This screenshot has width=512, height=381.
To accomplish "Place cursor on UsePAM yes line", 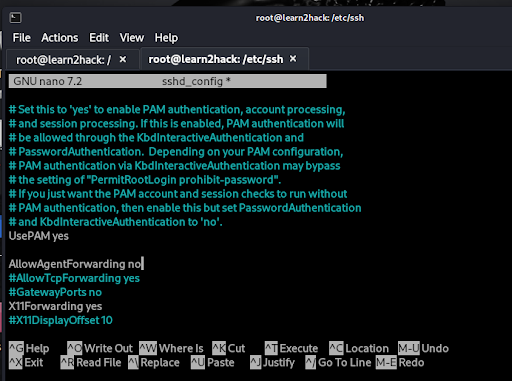I will pos(39,236).
